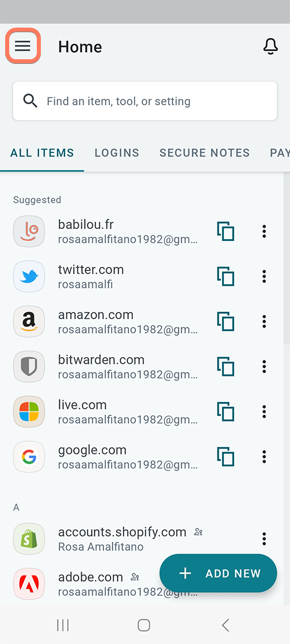Select the All Items tab

coord(43,153)
